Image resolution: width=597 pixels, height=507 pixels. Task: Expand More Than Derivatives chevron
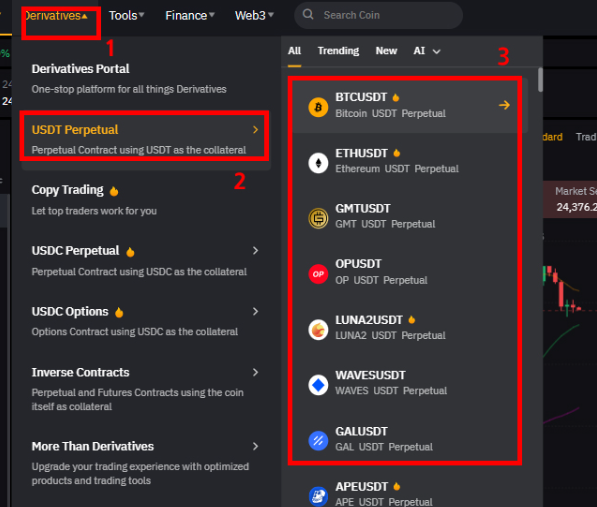(255, 446)
